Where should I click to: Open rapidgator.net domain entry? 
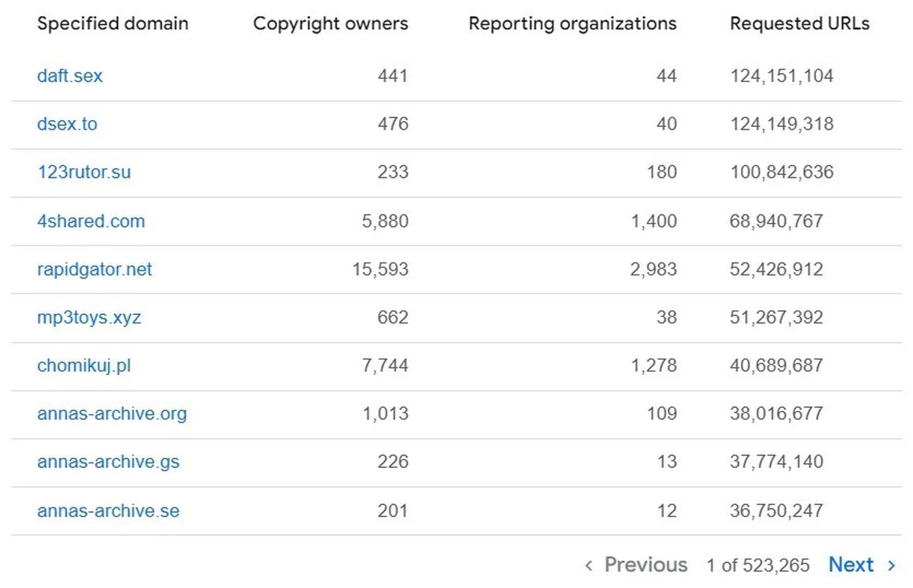tap(94, 269)
